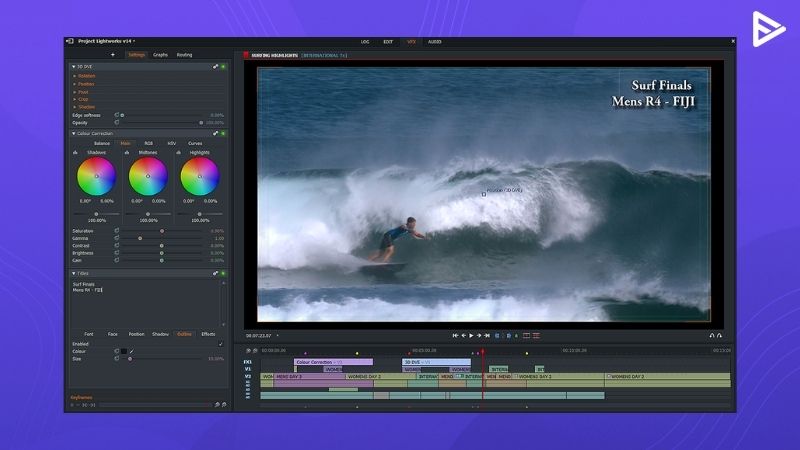Click the Edge softness keyframe icon
This screenshot has width=800, height=450.
pos(116,115)
